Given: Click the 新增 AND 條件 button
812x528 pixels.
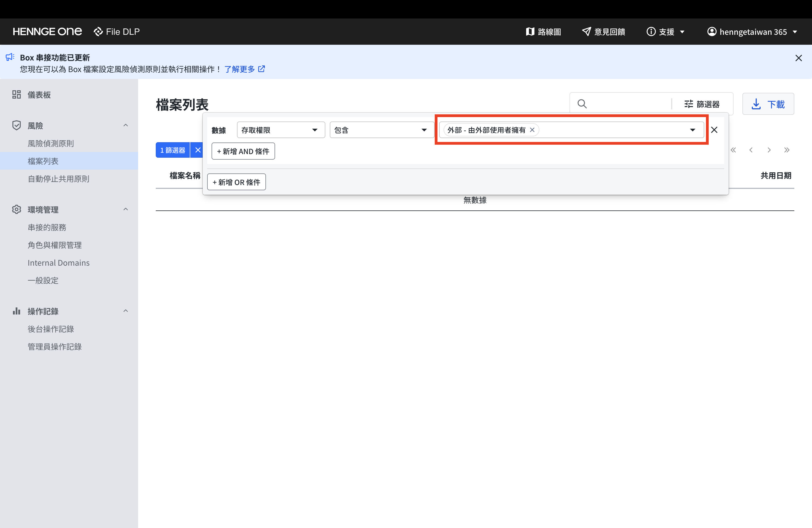Looking at the screenshot, I should coord(243,151).
